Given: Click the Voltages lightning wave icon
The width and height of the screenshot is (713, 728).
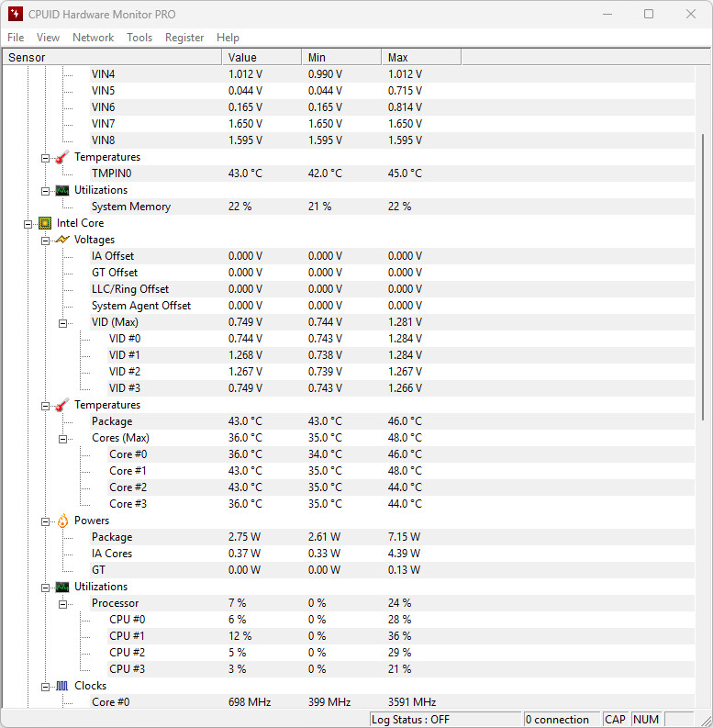Looking at the screenshot, I should 62,240.
